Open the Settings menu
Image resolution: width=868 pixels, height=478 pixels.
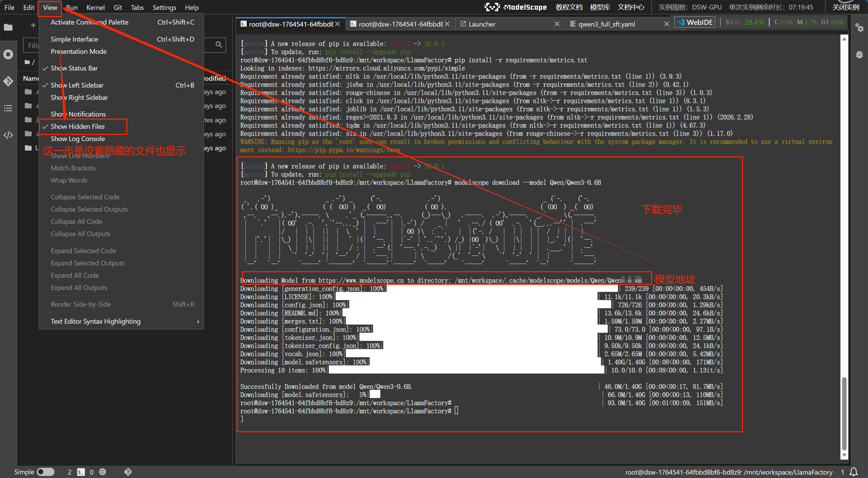pyautogui.click(x=164, y=7)
